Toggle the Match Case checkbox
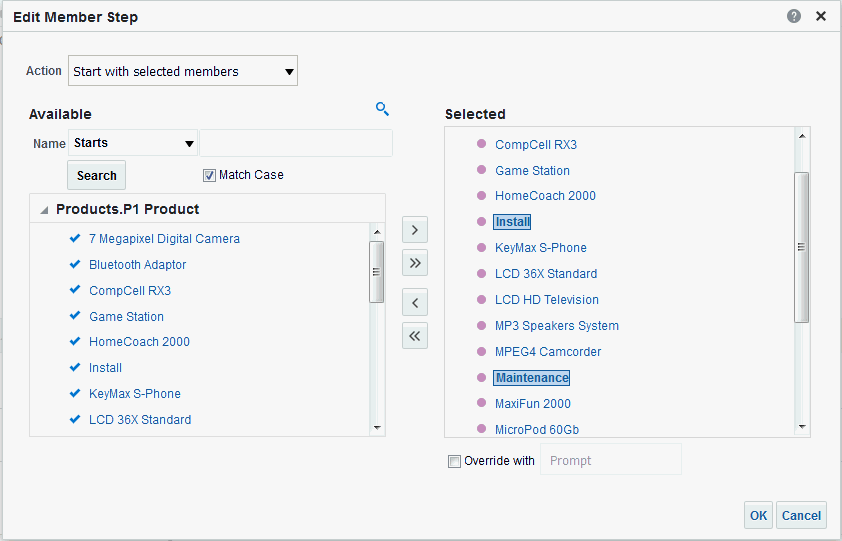 click(209, 175)
